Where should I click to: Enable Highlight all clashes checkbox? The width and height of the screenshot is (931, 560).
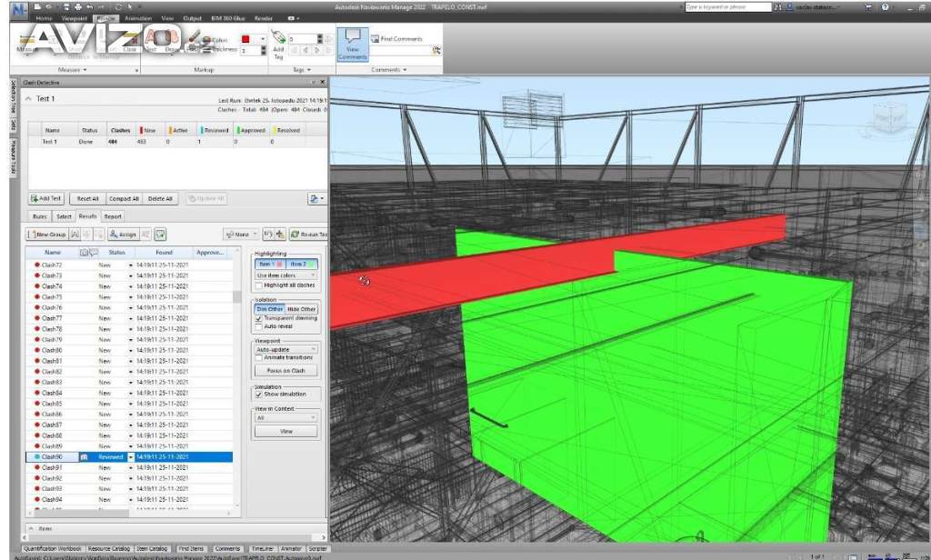tap(259, 285)
